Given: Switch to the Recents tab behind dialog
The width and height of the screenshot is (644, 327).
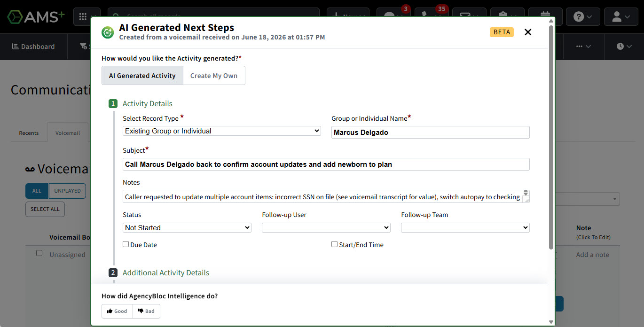Looking at the screenshot, I should 29,133.
